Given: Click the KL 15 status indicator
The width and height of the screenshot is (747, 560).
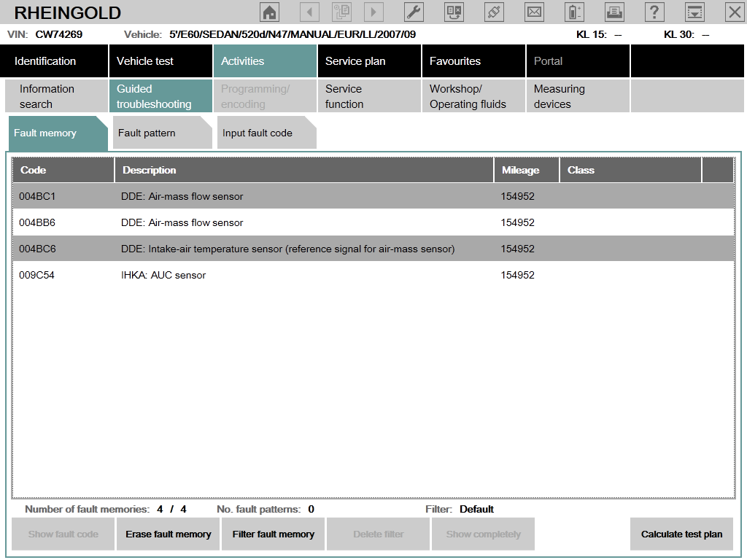Looking at the screenshot, I should point(599,34).
